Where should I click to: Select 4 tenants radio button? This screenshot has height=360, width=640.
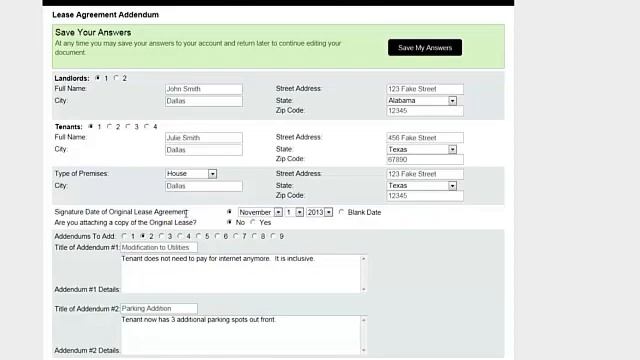point(146,126)
